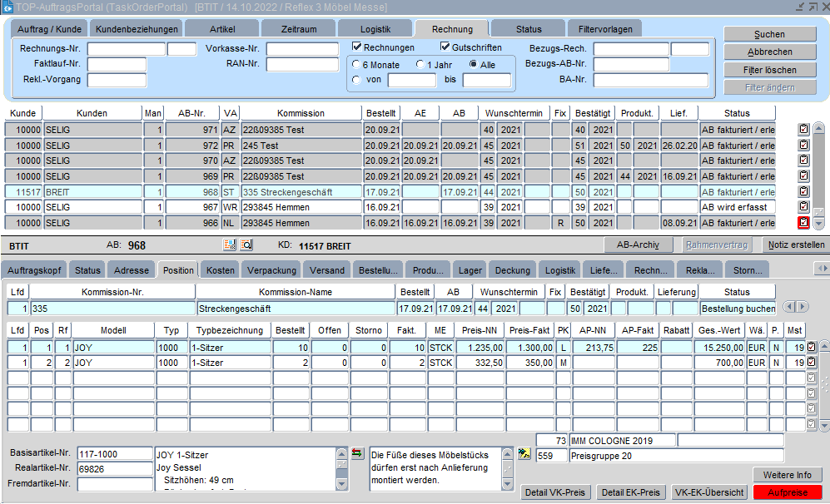Click the red-highlighted clipboard icon for AB 966
Screen dimensions: 830x504
pyautogui.click(x=803, y=223)
